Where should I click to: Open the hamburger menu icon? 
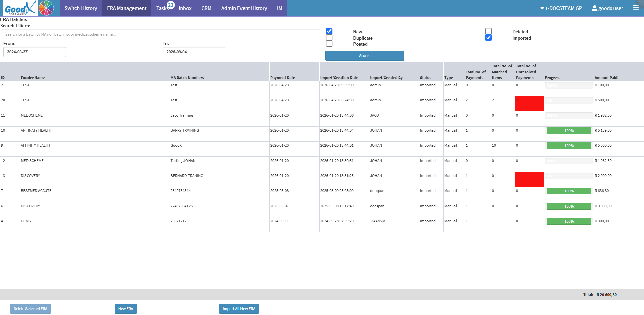[636, 8]
